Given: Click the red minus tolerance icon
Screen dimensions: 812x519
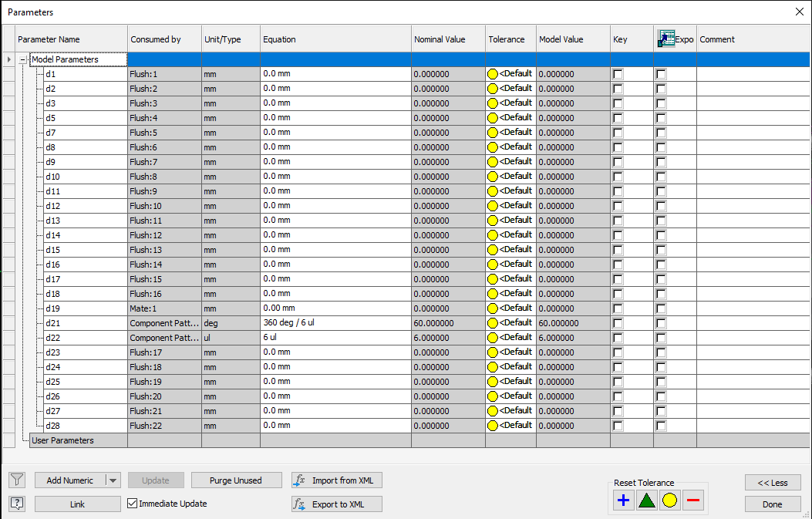Looking at the screenshot, I should pyautogui.click(x=692, y=500).
